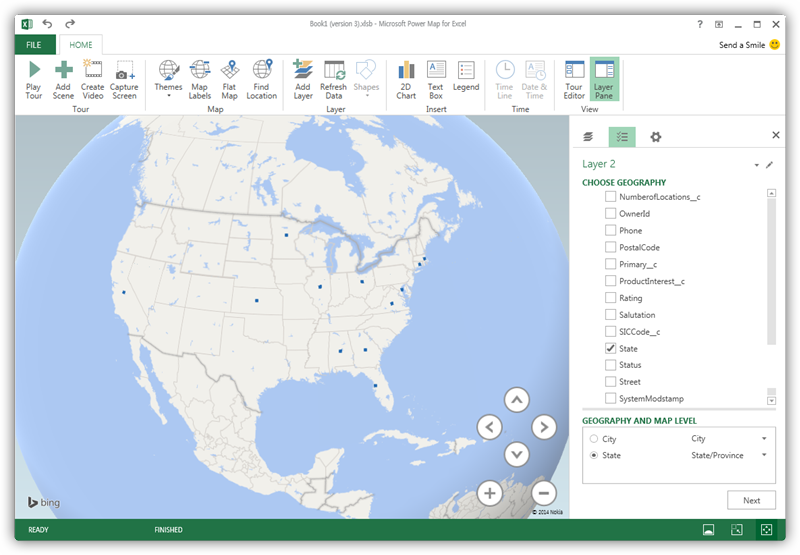The height and width of the screenshot is (555, 800).
Task: Uncheck the State field checkbox
Action: coord(610,348)
